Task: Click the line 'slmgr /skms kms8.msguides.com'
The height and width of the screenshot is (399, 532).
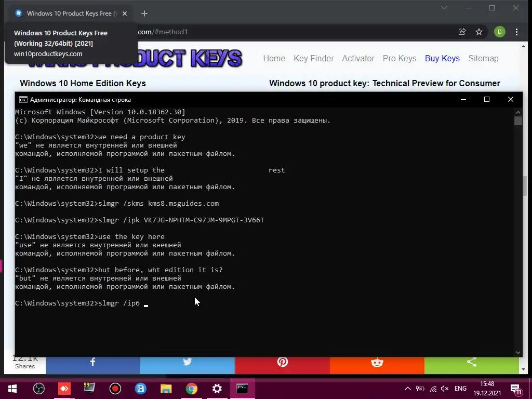Action: click(158, 204)
